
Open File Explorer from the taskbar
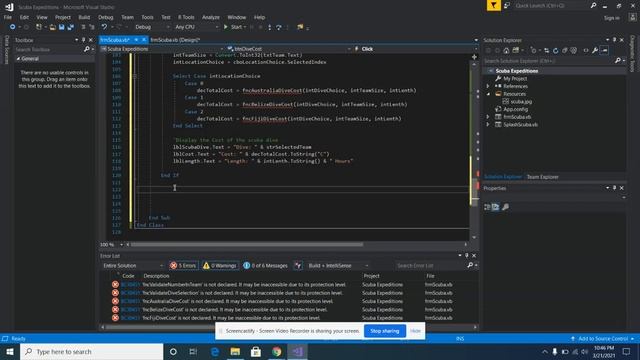click(x=235, y=351)
